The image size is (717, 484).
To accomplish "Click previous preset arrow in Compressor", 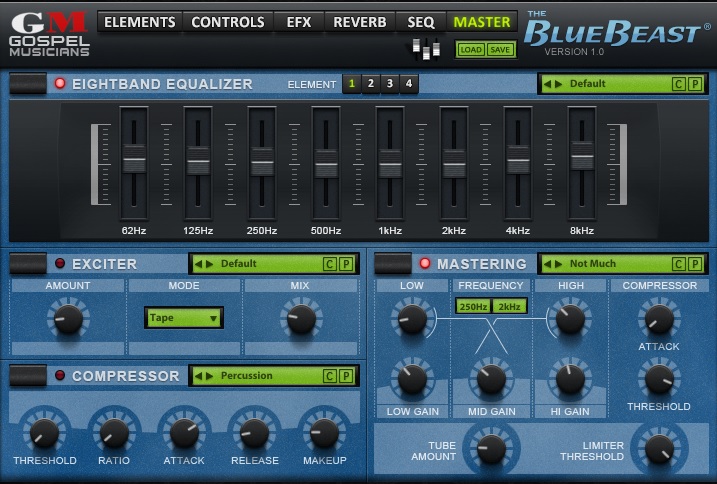I will pos(198,376).
